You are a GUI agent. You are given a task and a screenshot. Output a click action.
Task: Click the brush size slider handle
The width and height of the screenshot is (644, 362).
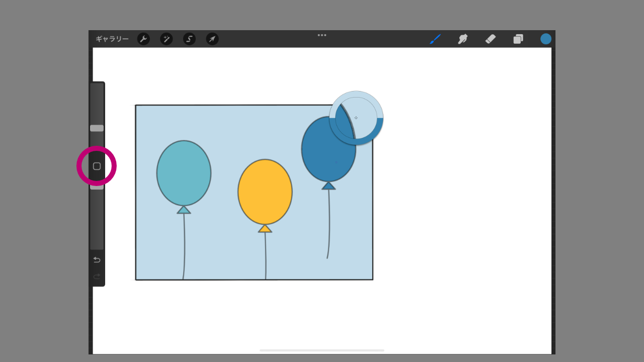click(x=97, y=128)
